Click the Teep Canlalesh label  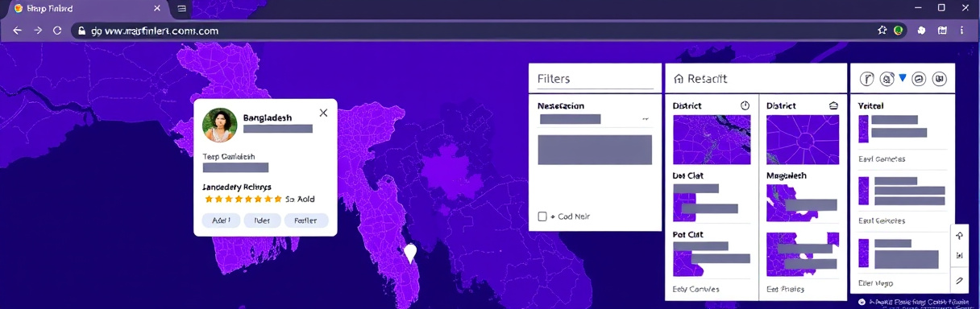pos(229,157)
